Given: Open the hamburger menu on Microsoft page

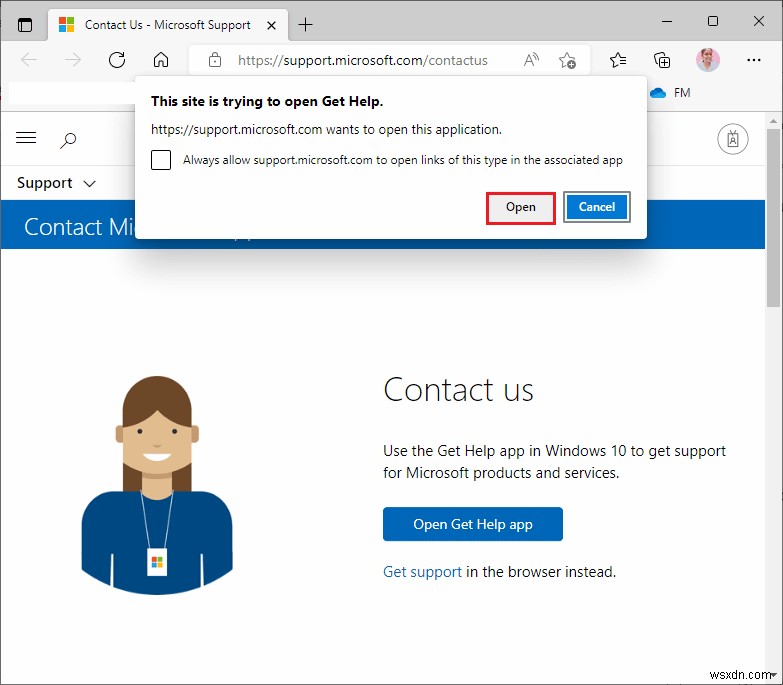Looking at the screenshot, I should pos(26,137).
